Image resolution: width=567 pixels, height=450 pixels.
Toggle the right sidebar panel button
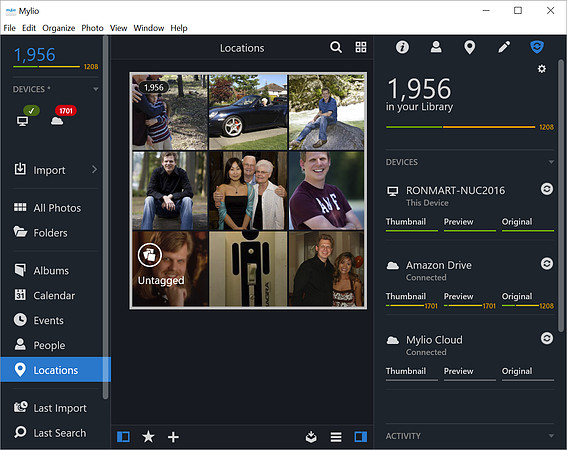pos(361,437)
